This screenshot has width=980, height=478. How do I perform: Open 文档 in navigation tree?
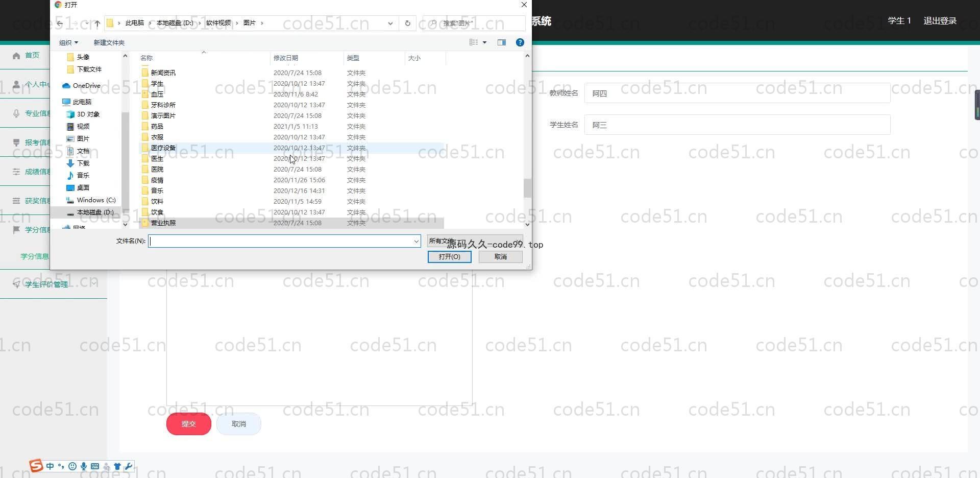[78, 151]
